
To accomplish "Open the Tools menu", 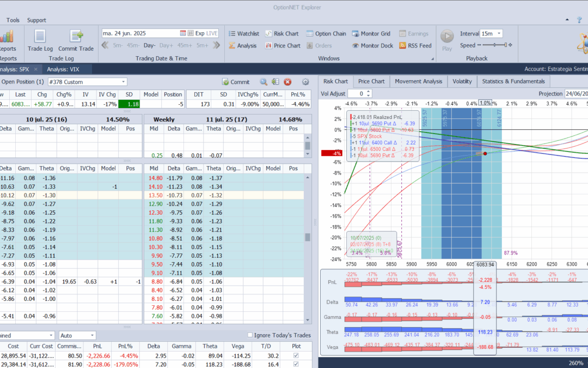I will pyautogui.click(x=13, y=20).
